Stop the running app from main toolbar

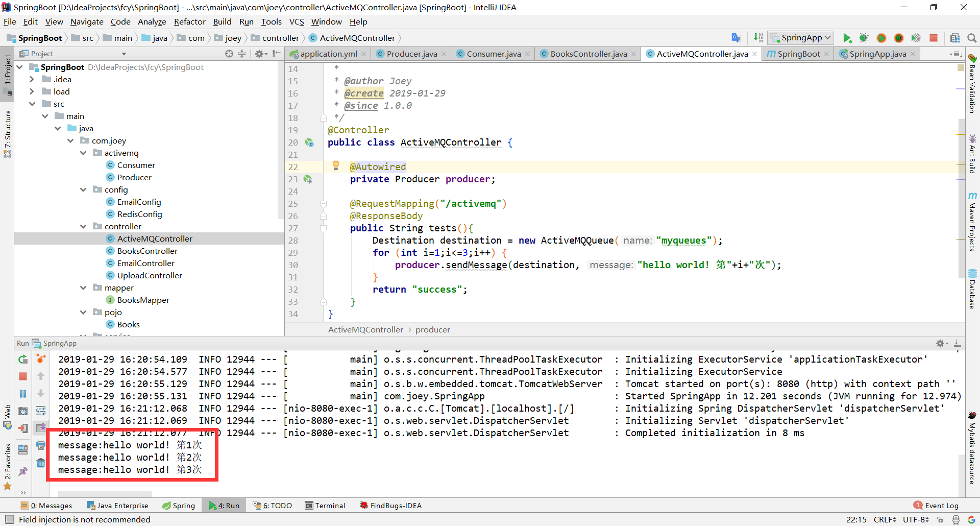pos(934,38)
